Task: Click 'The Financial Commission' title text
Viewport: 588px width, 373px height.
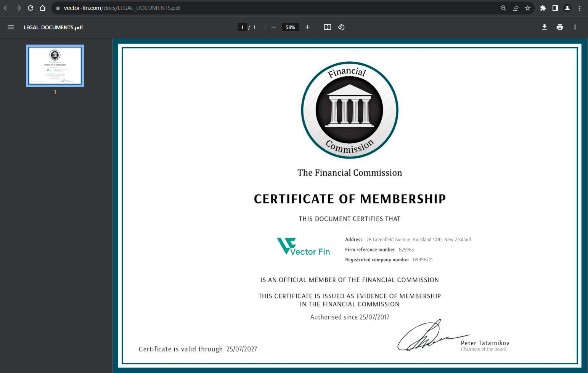Action: (x=350, y=173)
